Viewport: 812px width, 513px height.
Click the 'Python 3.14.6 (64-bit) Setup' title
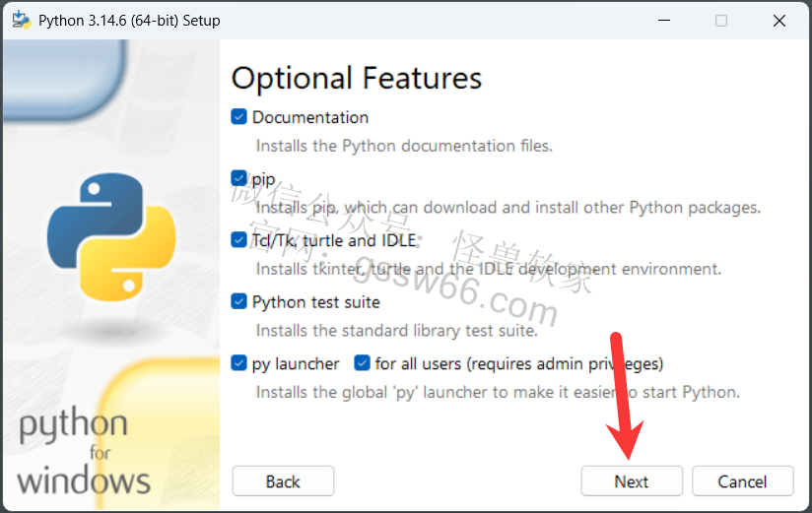tap(129, 21)
